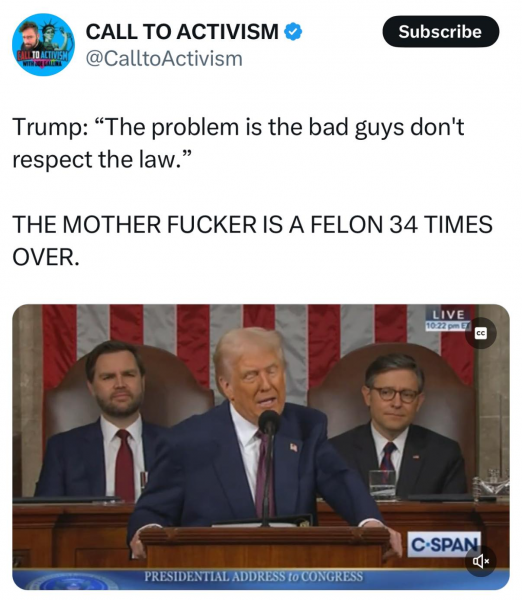The height and width of the screenshot is (600, 522).
Task: Visit the @CalltoActivism handle link
Action: (x=164, y=59)
